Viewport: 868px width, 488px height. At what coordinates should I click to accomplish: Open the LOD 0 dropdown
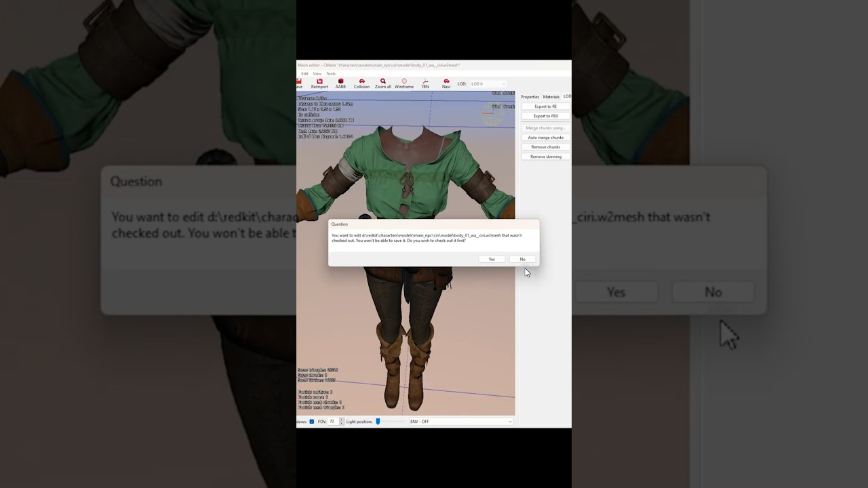click(x=488, y=84)
